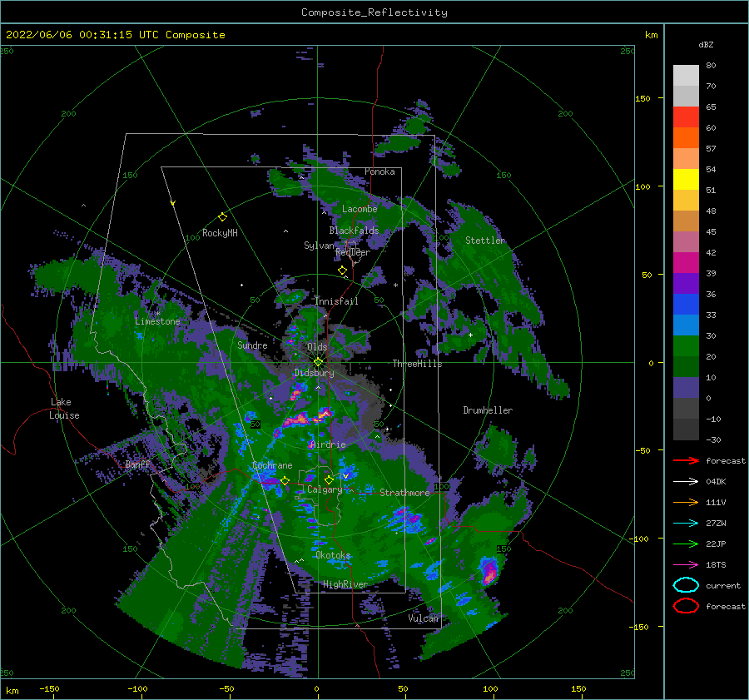Click the Airdrie city label

(328, 444)
